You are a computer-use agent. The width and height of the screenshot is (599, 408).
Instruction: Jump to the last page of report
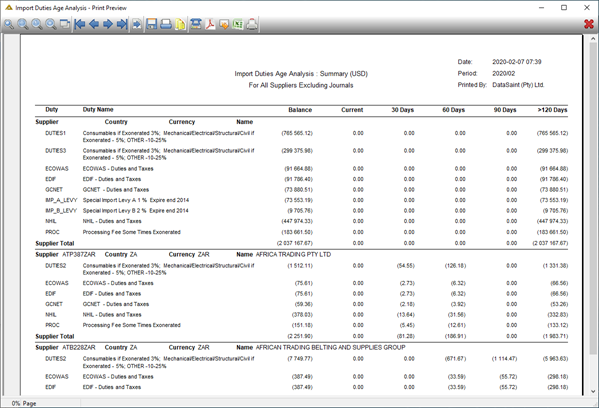[x=122, y=24]
